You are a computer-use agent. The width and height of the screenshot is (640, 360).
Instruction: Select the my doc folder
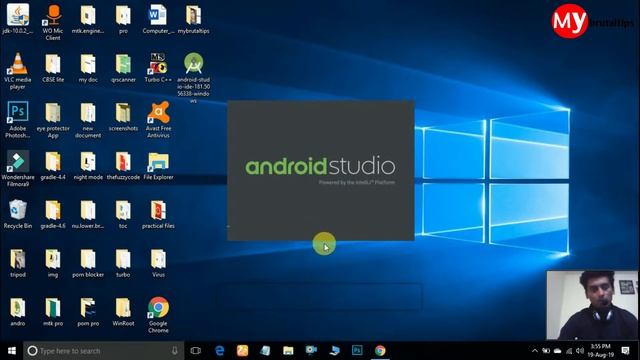(x=88, y=68)
